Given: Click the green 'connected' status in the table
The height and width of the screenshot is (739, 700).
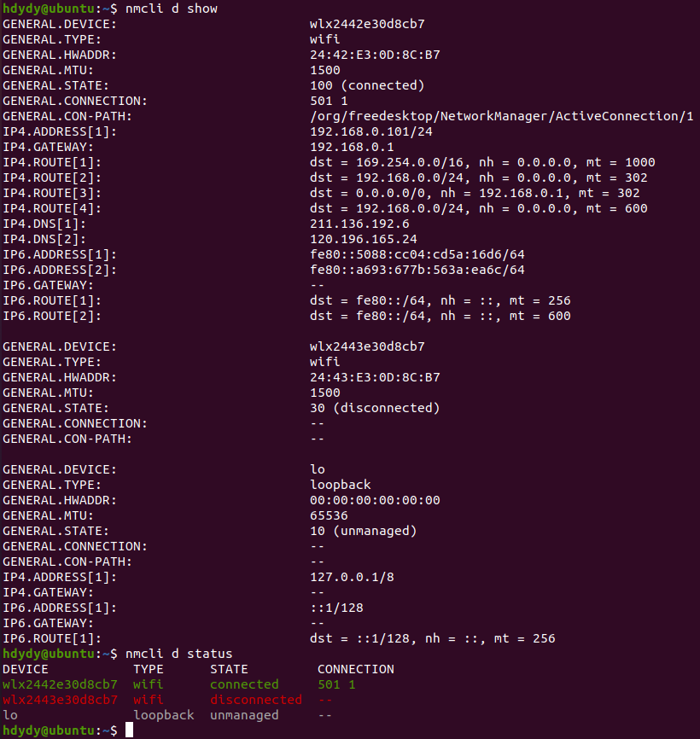Looking at the screenshot, I should [244, 684].
